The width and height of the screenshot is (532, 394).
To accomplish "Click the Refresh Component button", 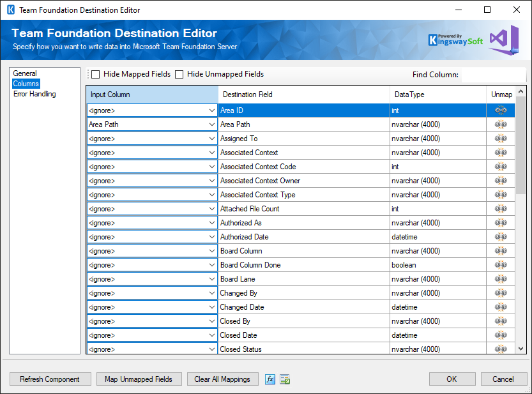I will (x=50, y=379).
